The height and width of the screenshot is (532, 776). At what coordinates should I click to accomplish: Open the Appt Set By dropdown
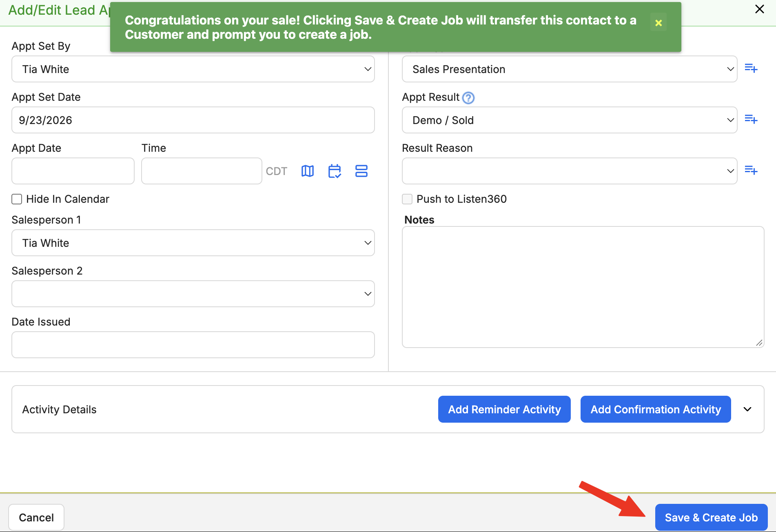point(193,69)
